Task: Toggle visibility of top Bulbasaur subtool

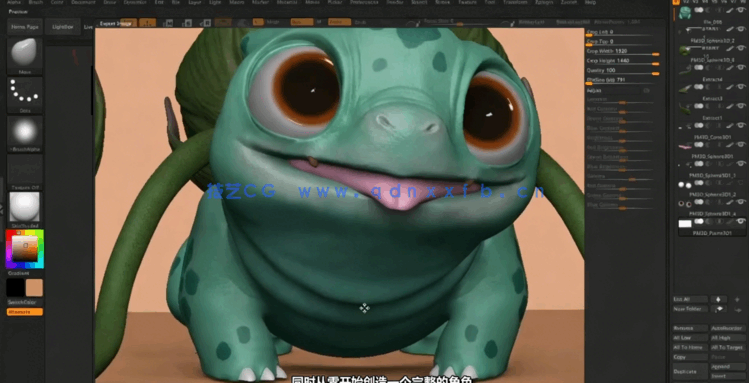Action: 741,10
